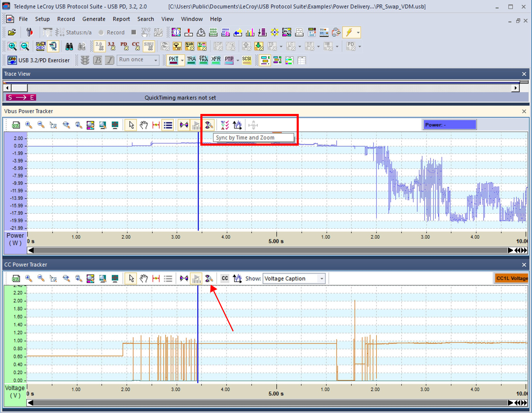The height and width of the screenshot is (413, 532).
Task: Click the binoculars find icon
Action: pos(69,46)
